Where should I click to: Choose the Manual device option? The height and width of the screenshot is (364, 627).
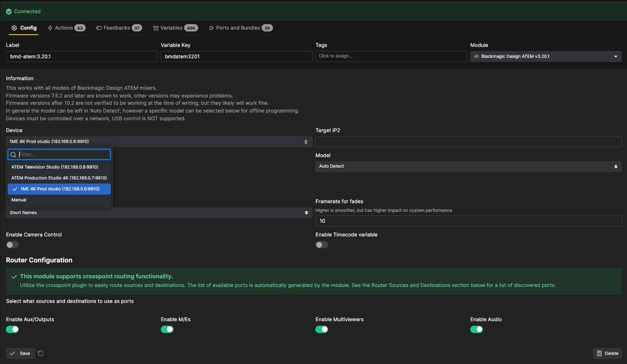coord(59,200)
